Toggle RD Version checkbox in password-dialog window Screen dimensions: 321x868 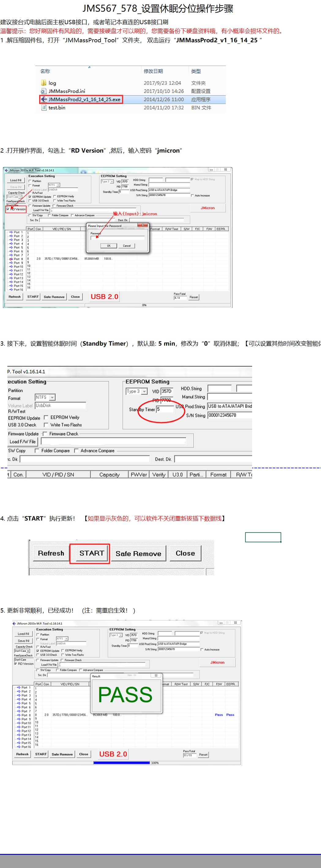pos(8,209)
